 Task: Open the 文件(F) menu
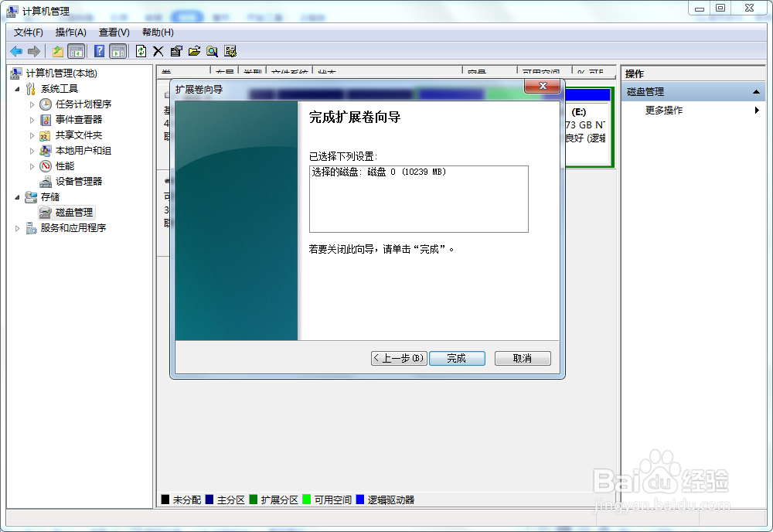(28, 32)
